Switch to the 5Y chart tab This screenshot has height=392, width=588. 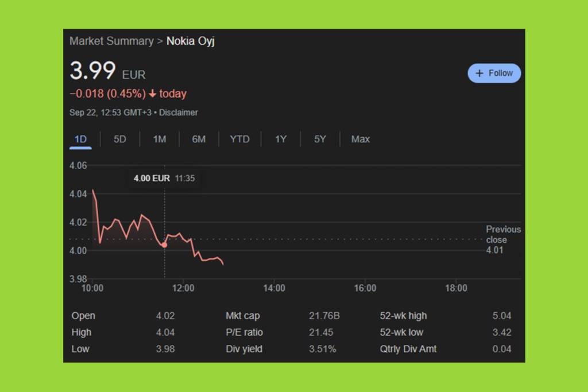coord(320,139)
